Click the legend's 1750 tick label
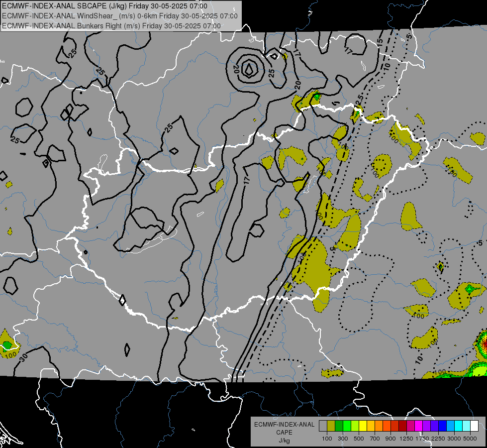 [422, 439]
